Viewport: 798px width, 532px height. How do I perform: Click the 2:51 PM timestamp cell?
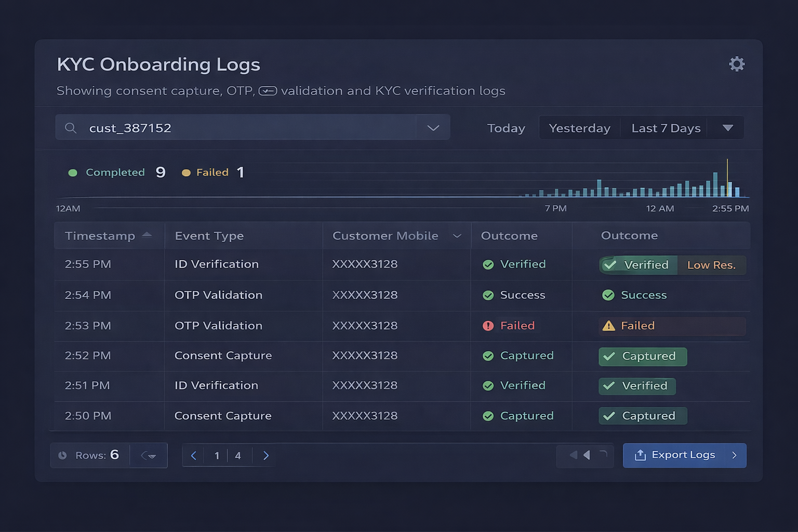pyautogui.click(x=87, y=385)
